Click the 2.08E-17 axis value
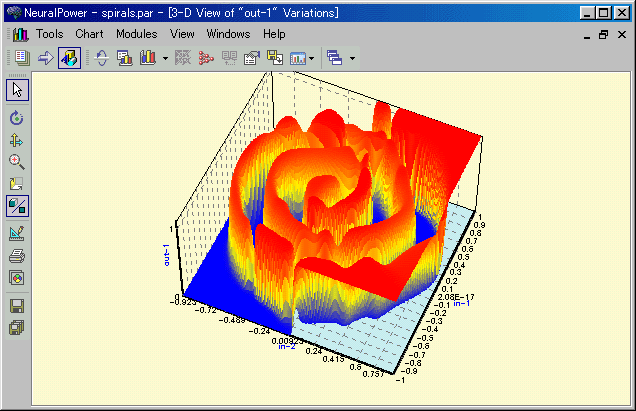636x411 pixels. 456,297
